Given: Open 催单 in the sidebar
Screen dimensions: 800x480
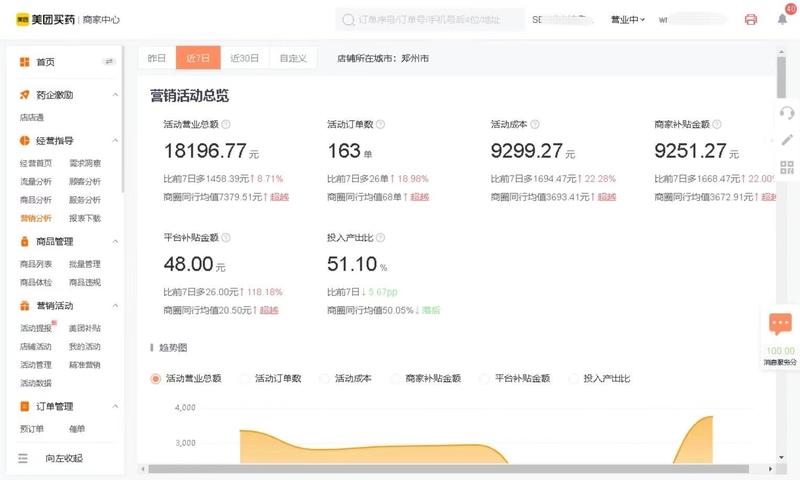Looking at the screenshot, I should 77,429.
